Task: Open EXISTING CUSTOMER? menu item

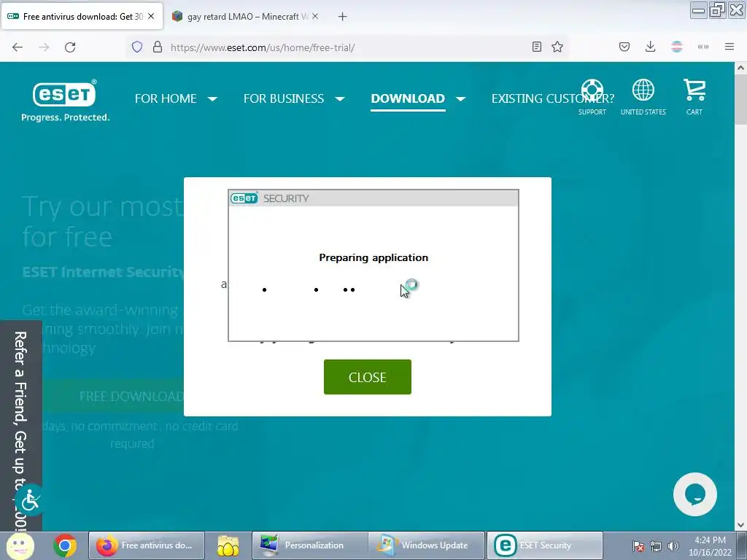Action: click(553, 98)
